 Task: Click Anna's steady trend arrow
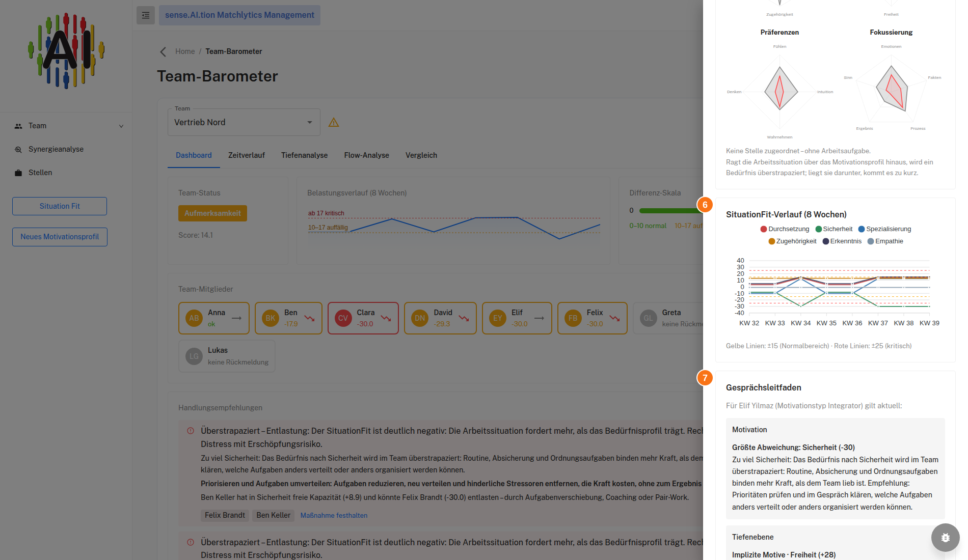tap(236, 318)
